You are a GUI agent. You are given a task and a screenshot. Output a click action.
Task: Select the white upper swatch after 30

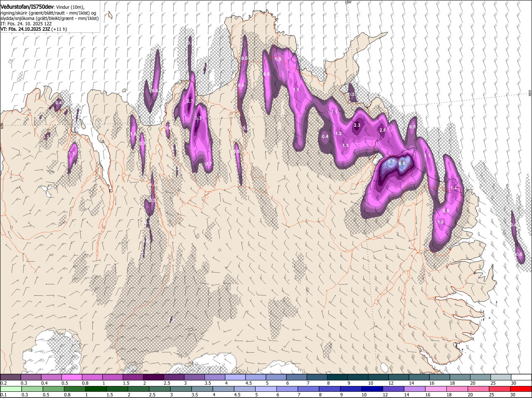click(521, 377)
